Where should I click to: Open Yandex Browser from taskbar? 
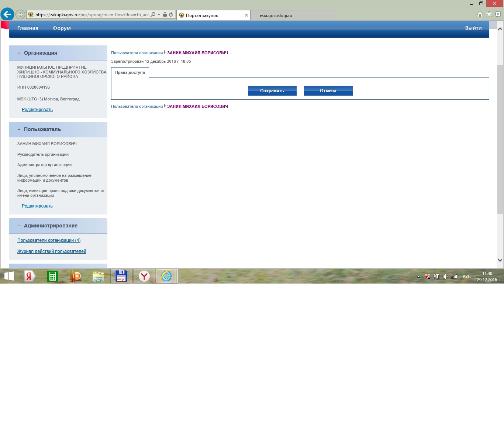(x=144, y=276)
